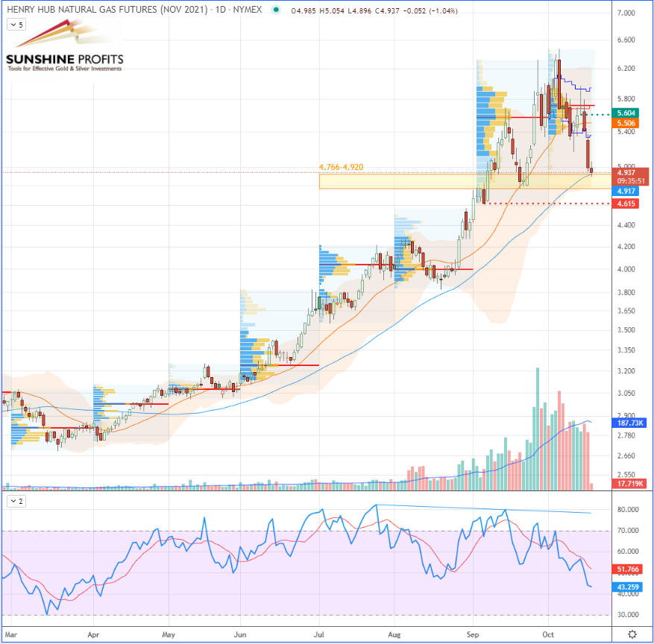This screenshot has height=644, width=654.
Task: Click the Jul label on time axis
Action: [x=319, y=635]
